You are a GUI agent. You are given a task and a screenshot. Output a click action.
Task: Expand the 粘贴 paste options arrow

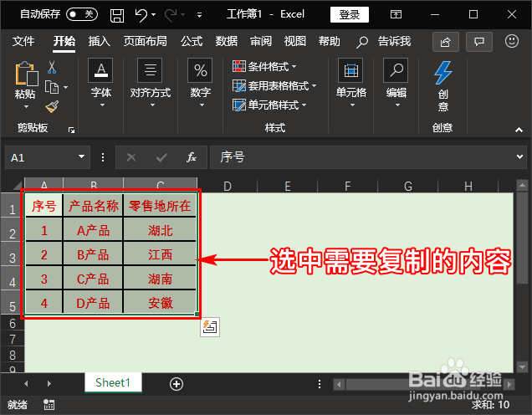click(x=26, y=107)
